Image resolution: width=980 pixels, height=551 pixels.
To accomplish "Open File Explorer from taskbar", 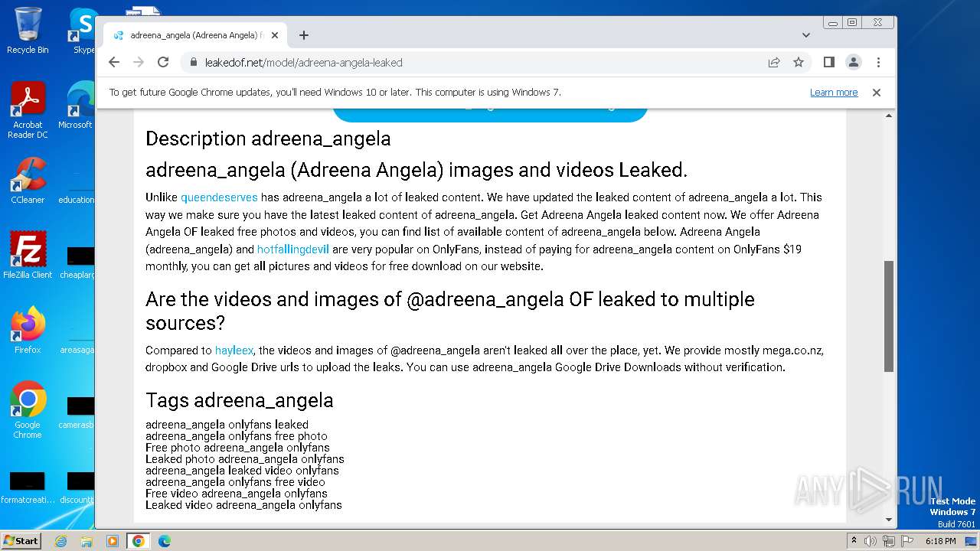I will point(87,541).
